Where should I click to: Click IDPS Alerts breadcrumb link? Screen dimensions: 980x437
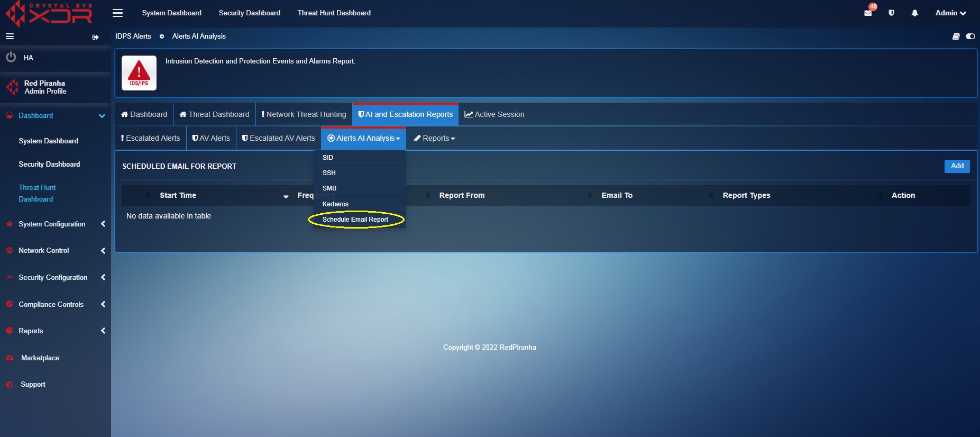[x=133, y=37]
